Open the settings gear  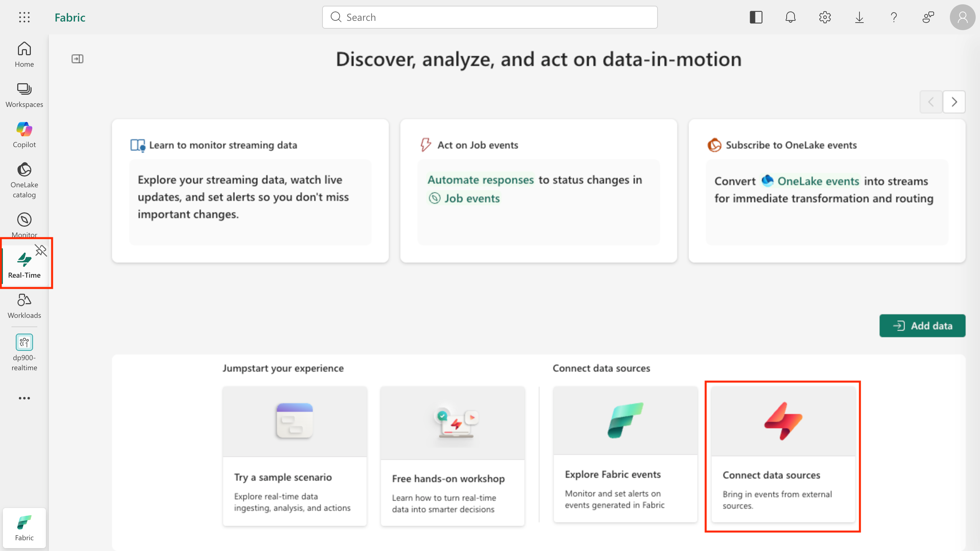coord(825,17)
